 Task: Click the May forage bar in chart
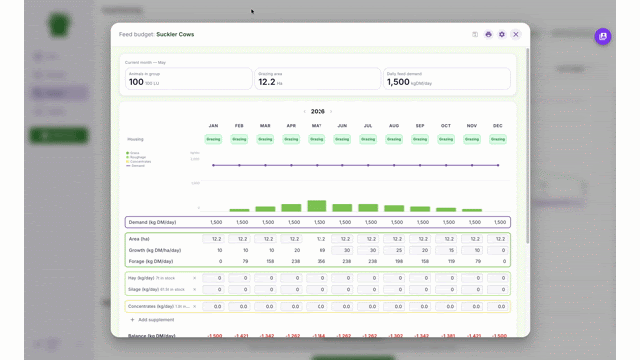pos(317,206)
